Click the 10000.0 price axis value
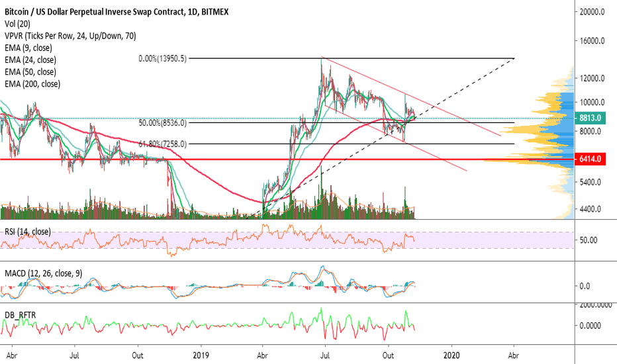Image resolution: width=617 pixels, height=364 pixels. (593, 103)
